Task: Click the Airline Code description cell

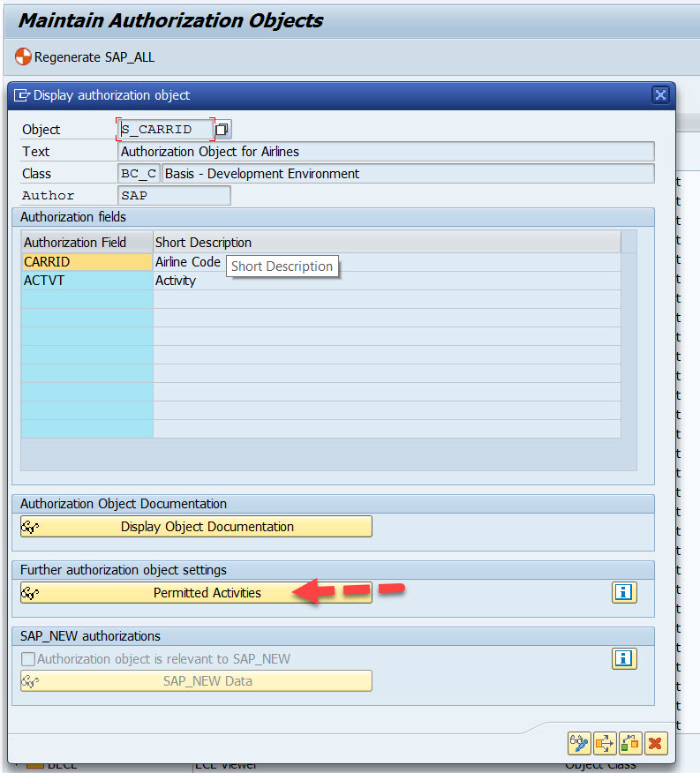Action: [387, 262]
